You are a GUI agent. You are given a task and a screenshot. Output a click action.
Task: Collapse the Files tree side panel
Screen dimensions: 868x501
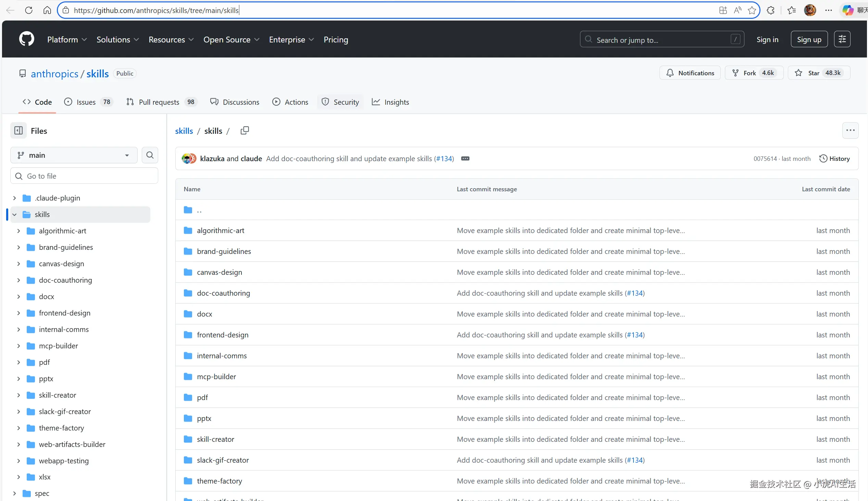(18, 131)
